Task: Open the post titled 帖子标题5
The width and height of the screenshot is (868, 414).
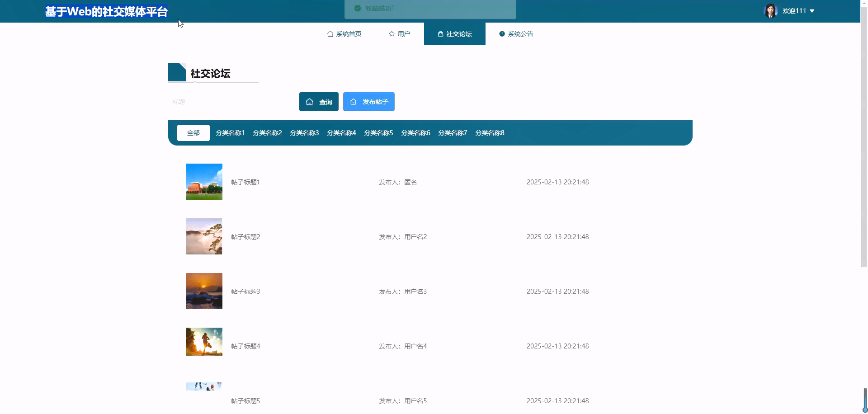Action: click(x=245, y=401)
